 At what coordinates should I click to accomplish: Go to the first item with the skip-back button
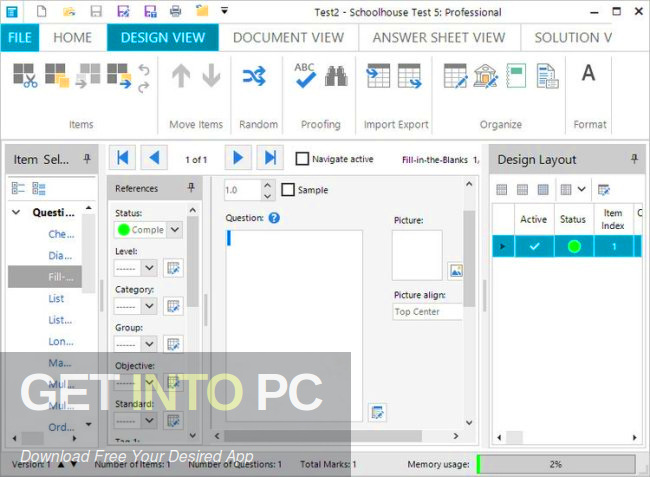[122, 157]
